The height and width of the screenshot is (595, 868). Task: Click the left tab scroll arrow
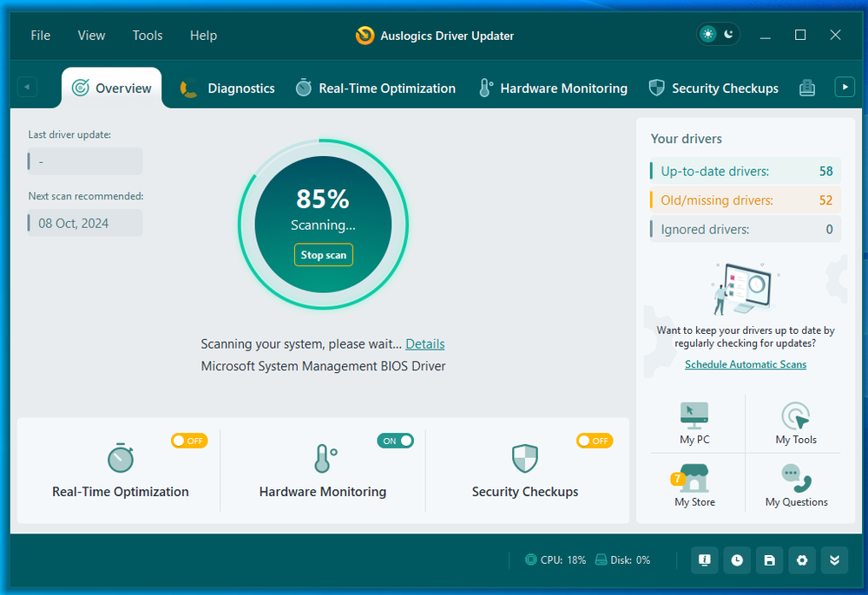[x=26, y=87]
